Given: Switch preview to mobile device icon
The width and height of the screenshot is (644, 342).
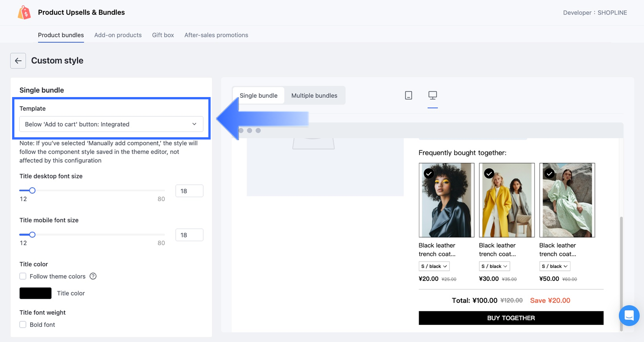Looking at the screenshot, I should pos(408,96).
